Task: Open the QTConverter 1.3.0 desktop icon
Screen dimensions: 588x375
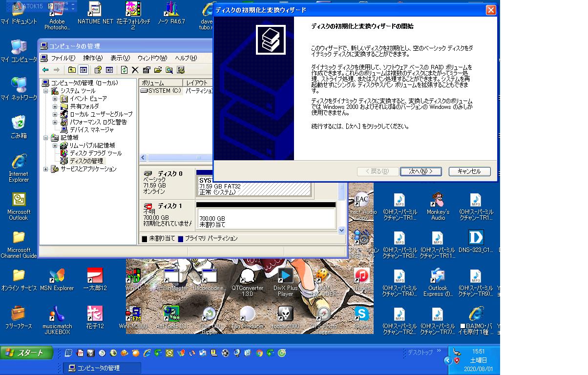Action: [247, 282]
